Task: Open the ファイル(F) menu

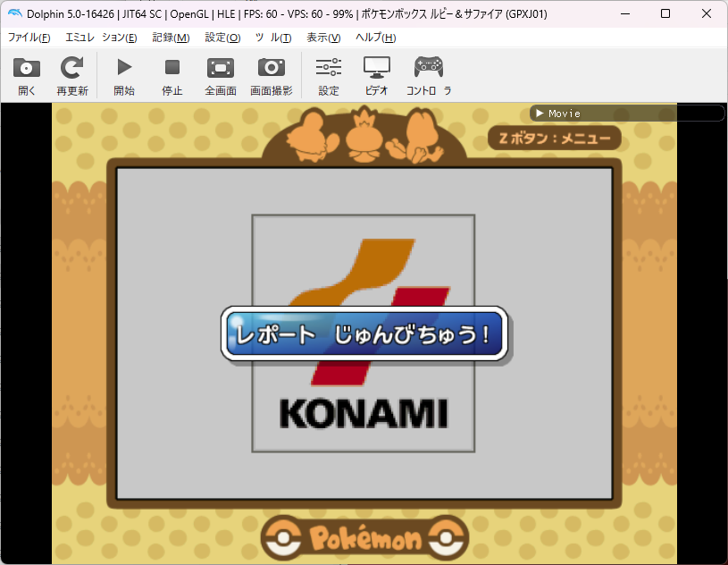Action: [x=29, y=38]
